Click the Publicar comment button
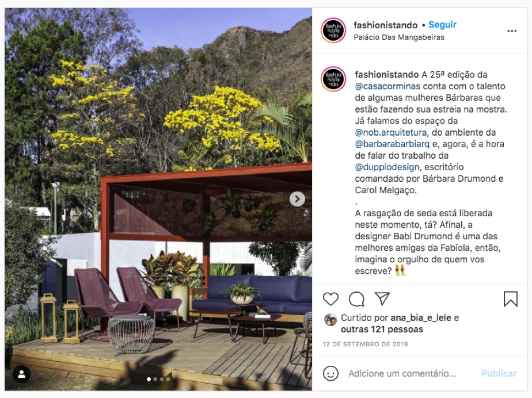The width and height of the screenshot is (532, 398). point(499,373)
